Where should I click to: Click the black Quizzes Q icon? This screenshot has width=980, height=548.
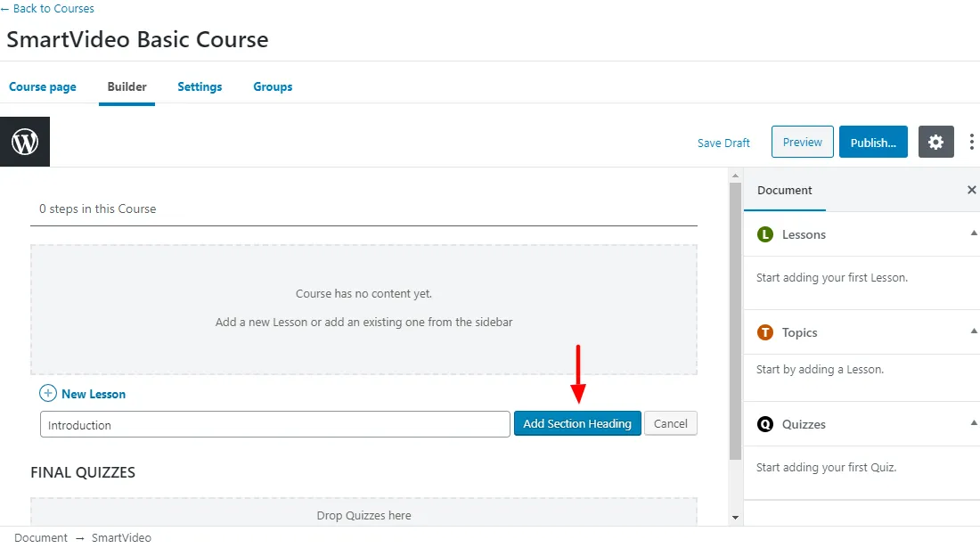pyautogui.click(x=765, y=424)
